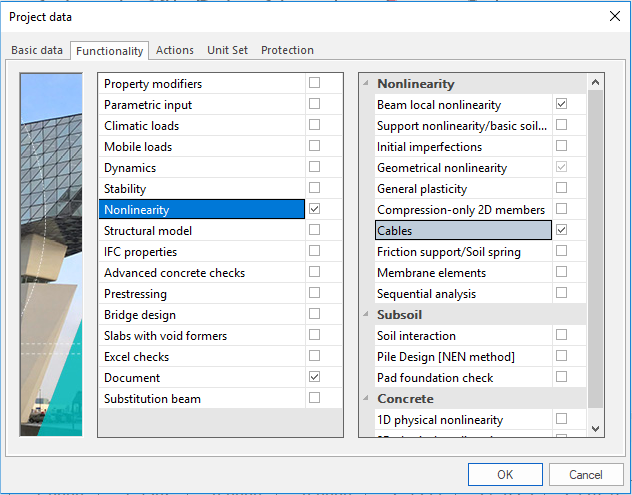The image size is (632, 495).
Task: Check the Soil interaction option
Action: (x=561, y=335)
